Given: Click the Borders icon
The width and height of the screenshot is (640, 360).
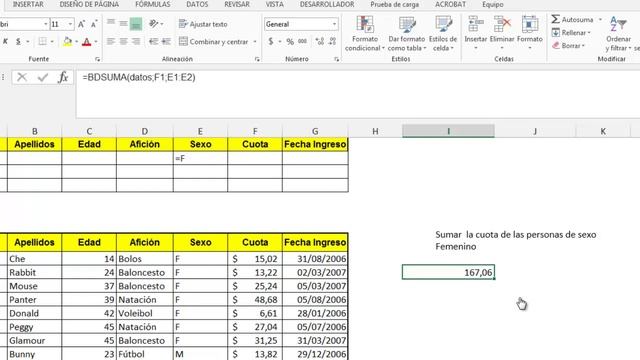Looking at the screenshot, I should pyautogui.click(x=42, y=42).
